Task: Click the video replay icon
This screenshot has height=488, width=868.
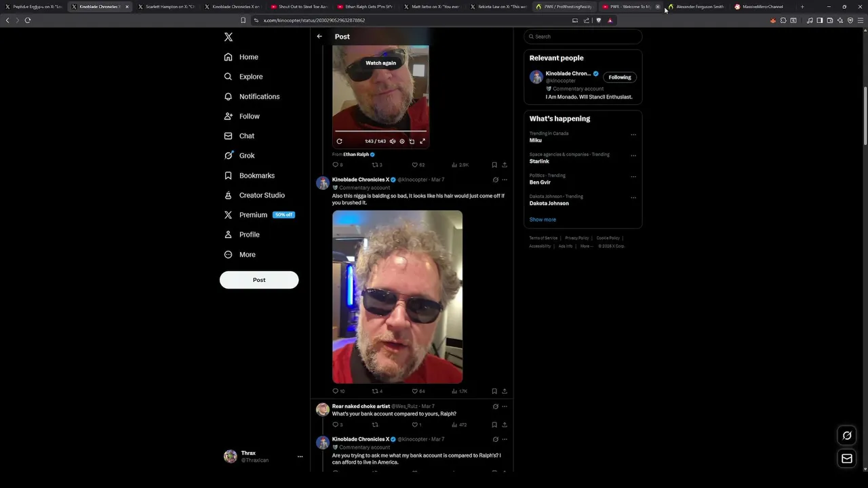Action: point(339,142)
